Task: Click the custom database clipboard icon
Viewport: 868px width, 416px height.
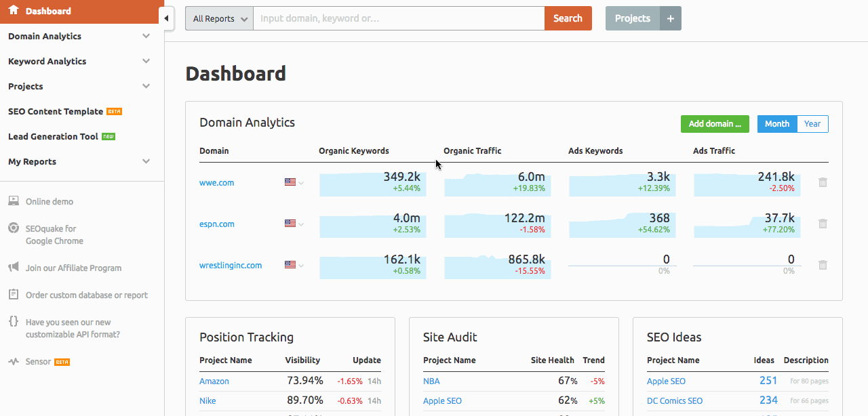Action: (x=14, y=295)
